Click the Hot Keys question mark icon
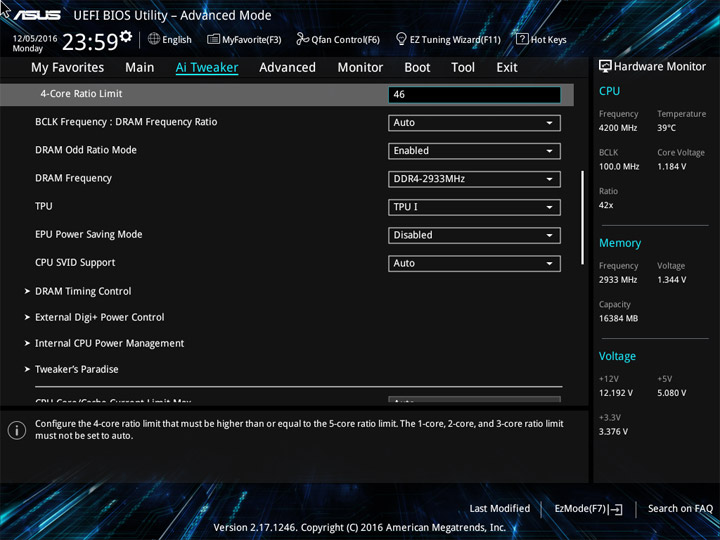720x540 pixels. (522, 39)
